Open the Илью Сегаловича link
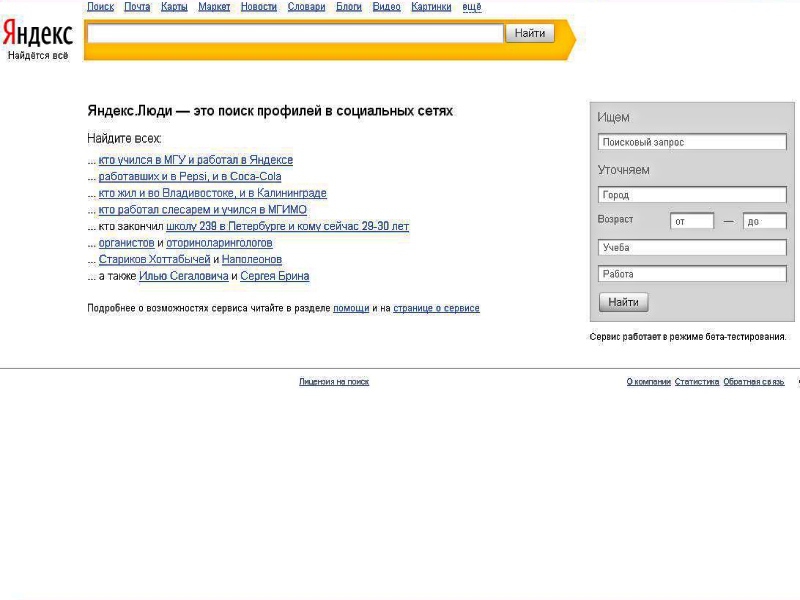The height and width of the screenshot is (600, 800). (184, 276)
